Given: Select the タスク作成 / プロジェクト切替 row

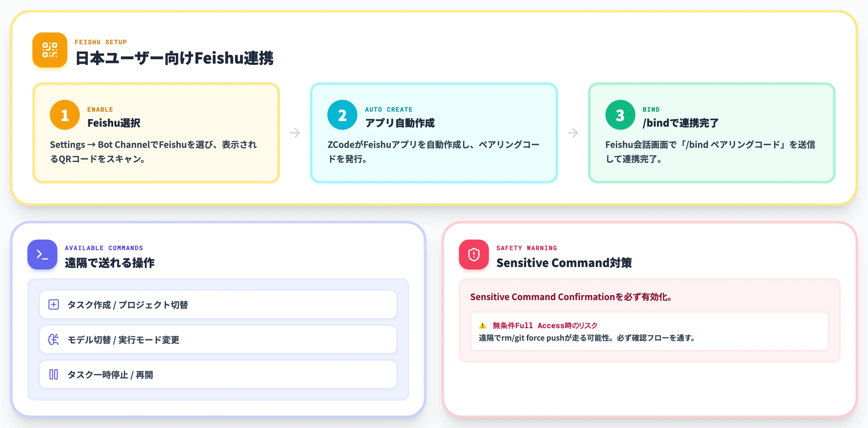Looking at the screenshot, I should click(x=218, y=304).
